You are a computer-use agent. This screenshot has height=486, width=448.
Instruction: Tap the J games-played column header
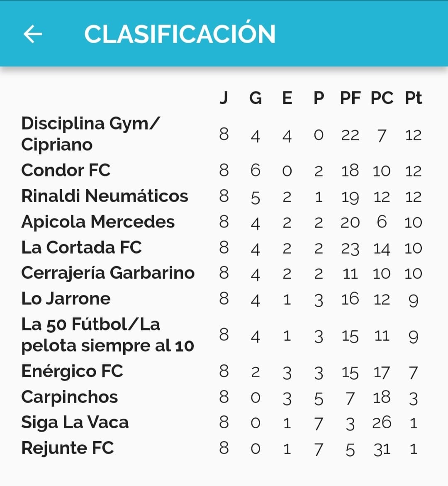pos(224,98)
